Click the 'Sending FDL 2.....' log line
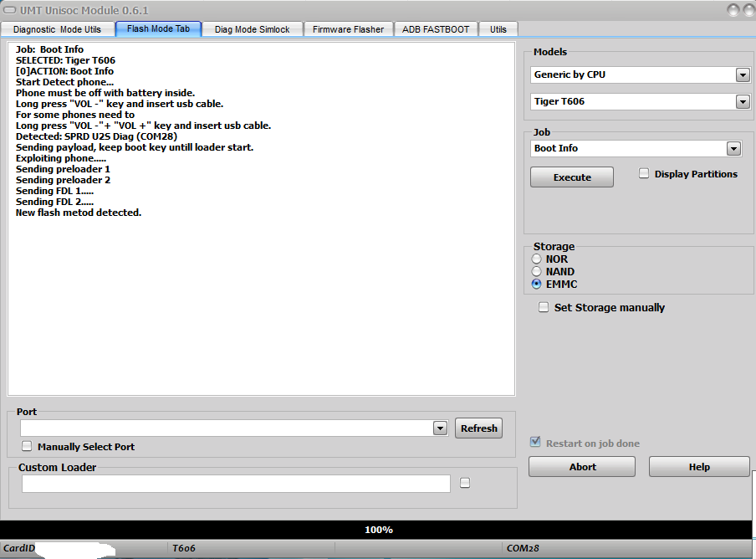Screen dimensions: 756x559 tap(54, 202)
